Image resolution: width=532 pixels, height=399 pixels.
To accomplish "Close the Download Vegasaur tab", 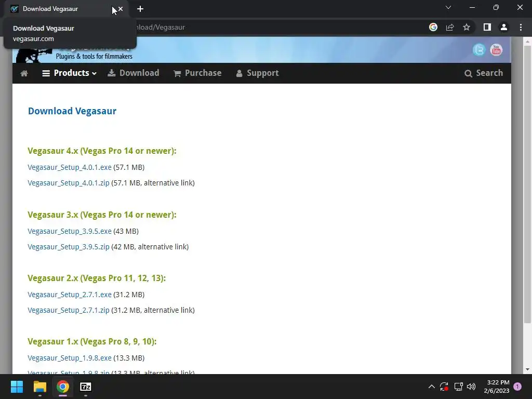I will [121, 9].
